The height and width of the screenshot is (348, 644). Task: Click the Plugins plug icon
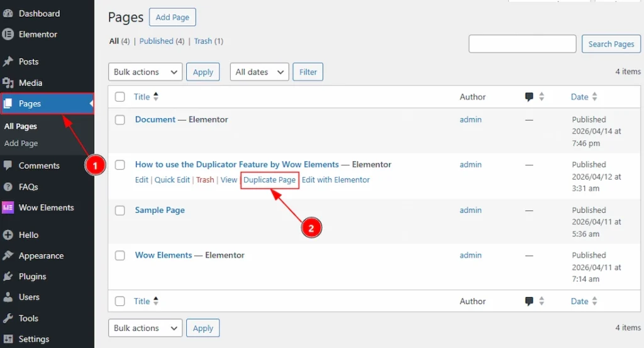tap(8, 276)
